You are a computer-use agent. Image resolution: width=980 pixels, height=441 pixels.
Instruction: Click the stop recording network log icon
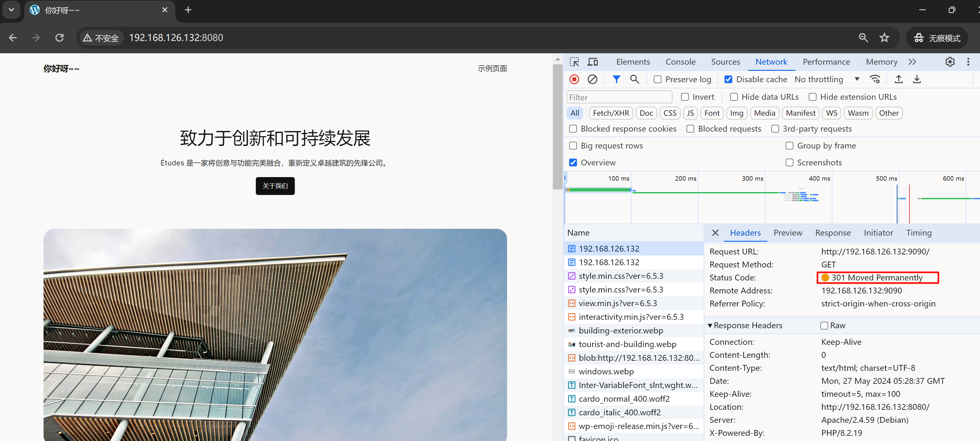[574, 79]
